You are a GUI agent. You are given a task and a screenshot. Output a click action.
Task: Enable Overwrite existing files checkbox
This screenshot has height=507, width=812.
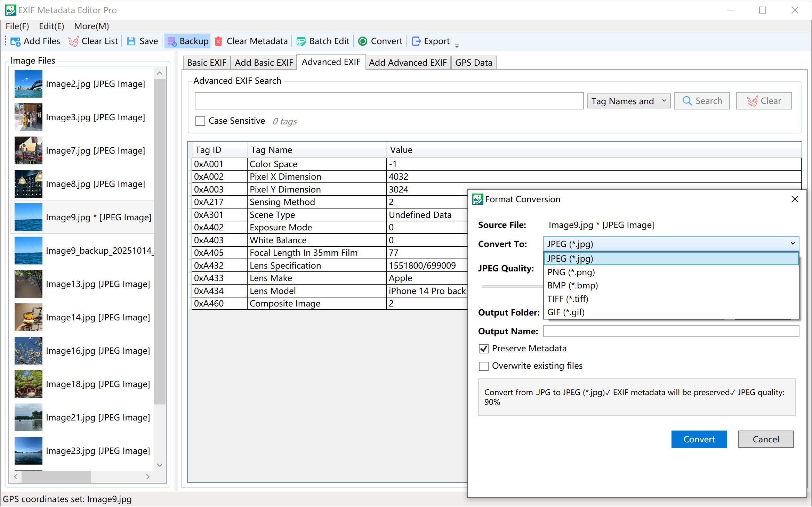[x=484, y=366]
